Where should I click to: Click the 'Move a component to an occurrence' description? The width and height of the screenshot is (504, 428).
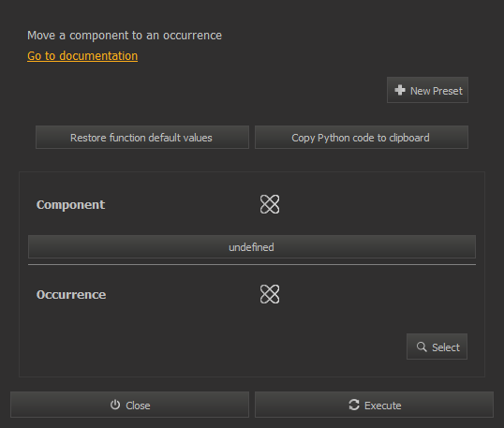(x=125, y=36)
